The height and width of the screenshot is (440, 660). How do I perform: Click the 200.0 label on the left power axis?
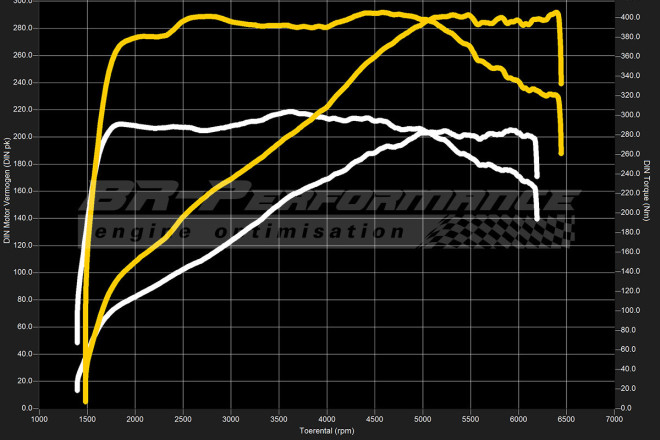(21, 137)
